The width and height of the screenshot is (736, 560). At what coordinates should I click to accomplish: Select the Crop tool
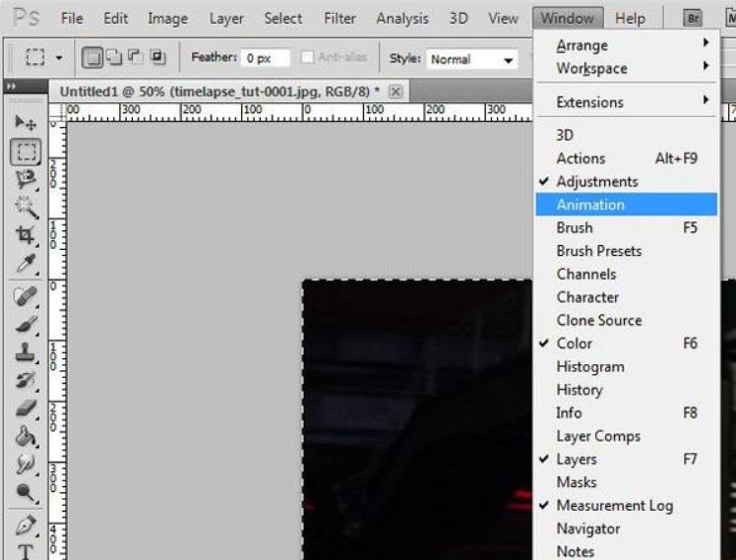26,235
